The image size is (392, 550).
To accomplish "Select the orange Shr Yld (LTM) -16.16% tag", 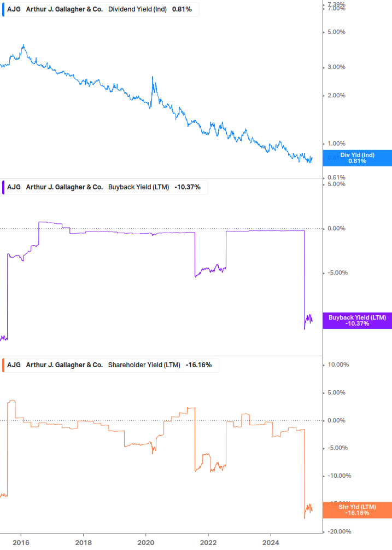I will 358,510.
